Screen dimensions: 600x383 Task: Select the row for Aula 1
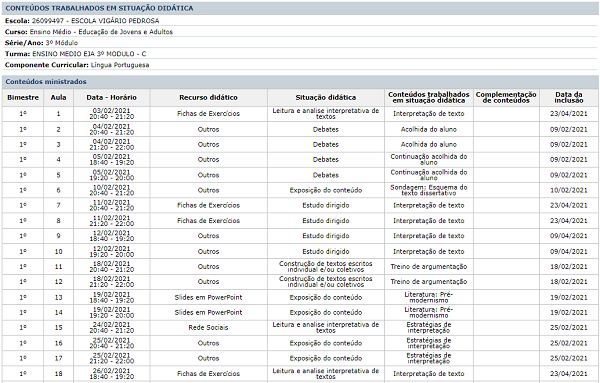click(x=300, y=114)
